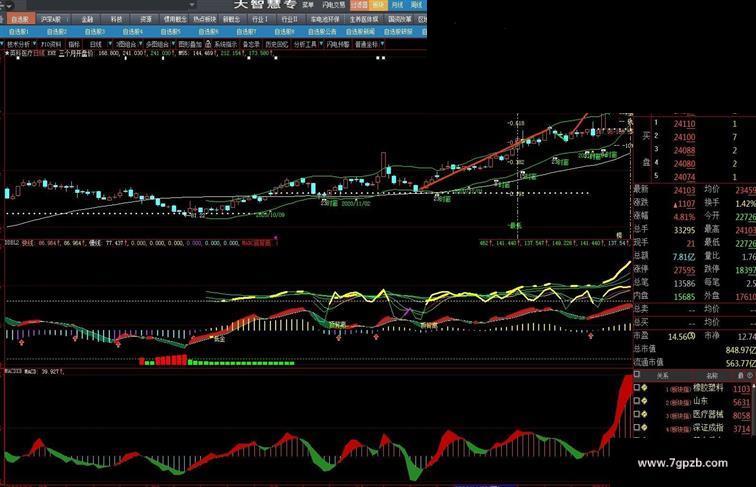Click the 总市值 848.97亿 value

coord(740,350)
